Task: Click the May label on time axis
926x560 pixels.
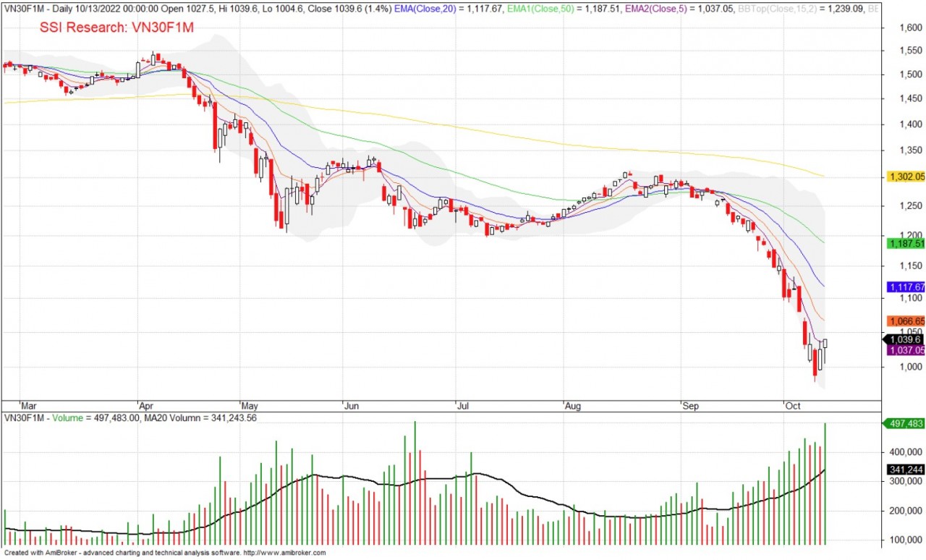Action: 250,406
